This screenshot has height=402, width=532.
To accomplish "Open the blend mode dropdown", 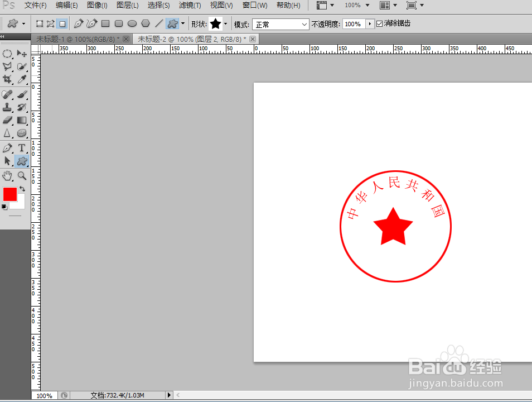I will click(280, 25).
